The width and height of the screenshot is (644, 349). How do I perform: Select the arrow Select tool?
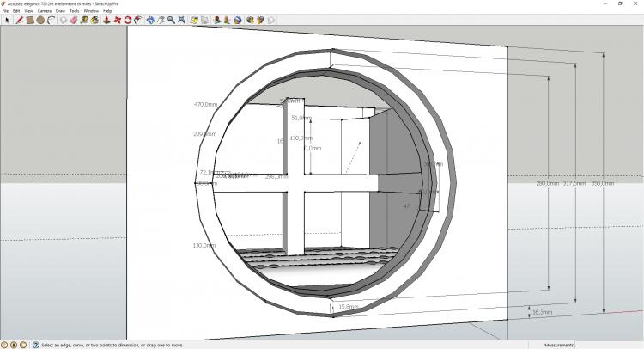tap(7, 19)
